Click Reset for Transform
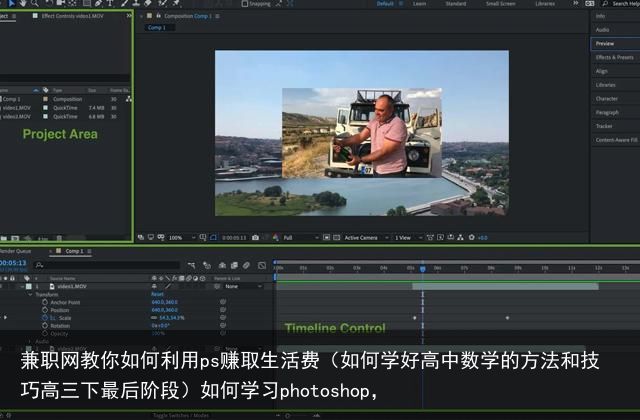640x420 pixels. click(x=157, y=294)
